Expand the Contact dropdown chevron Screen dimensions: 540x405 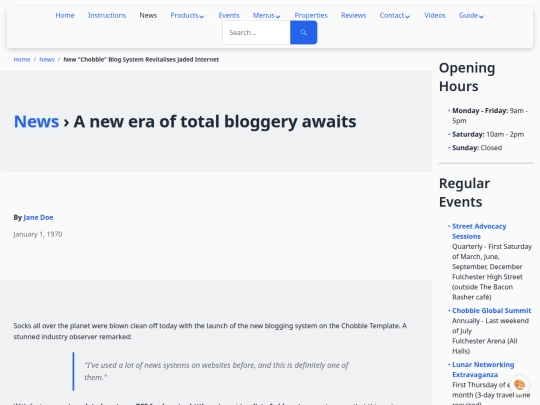(x=408, y=16)
